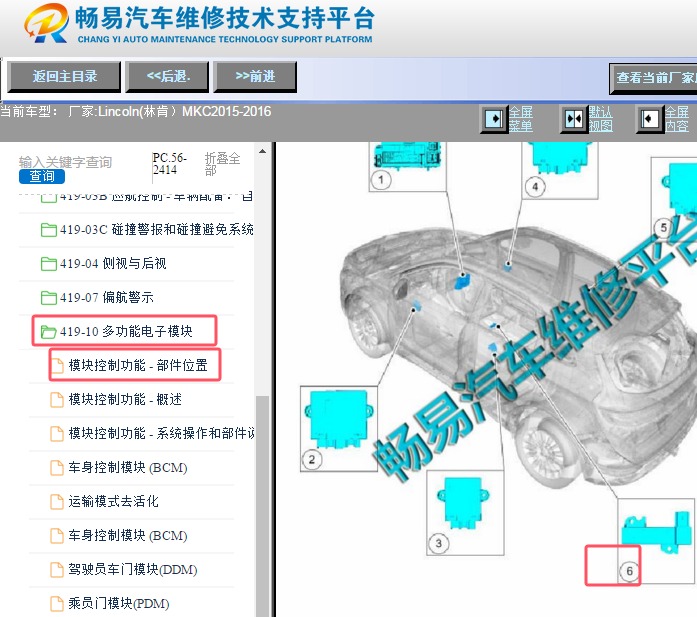Collapse the open 419-10 folder icon
The image size is (697, 617).
48,332
